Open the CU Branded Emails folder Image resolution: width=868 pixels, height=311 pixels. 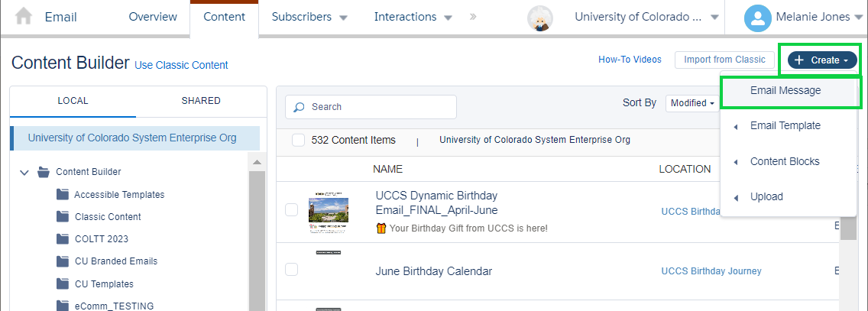116,261
